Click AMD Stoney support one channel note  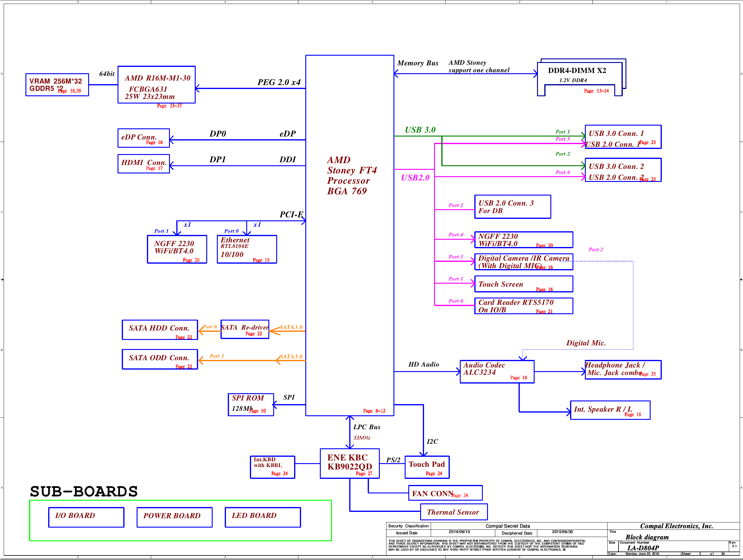point(479,67)
